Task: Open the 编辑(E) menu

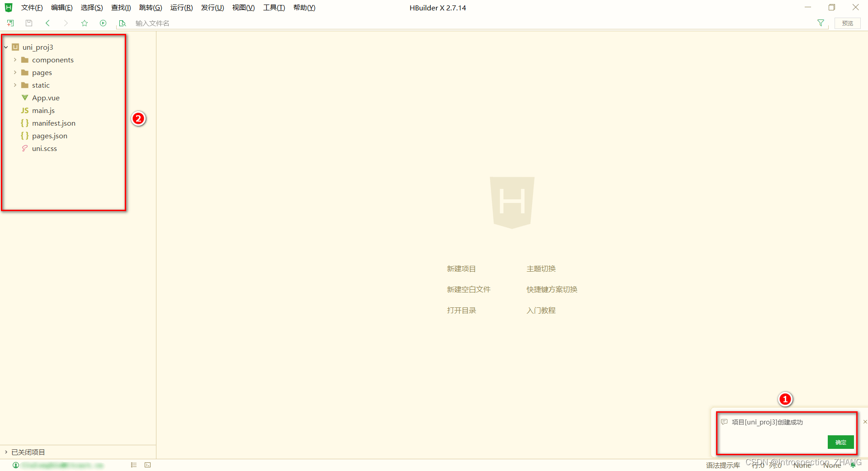Action: [62, 8]
